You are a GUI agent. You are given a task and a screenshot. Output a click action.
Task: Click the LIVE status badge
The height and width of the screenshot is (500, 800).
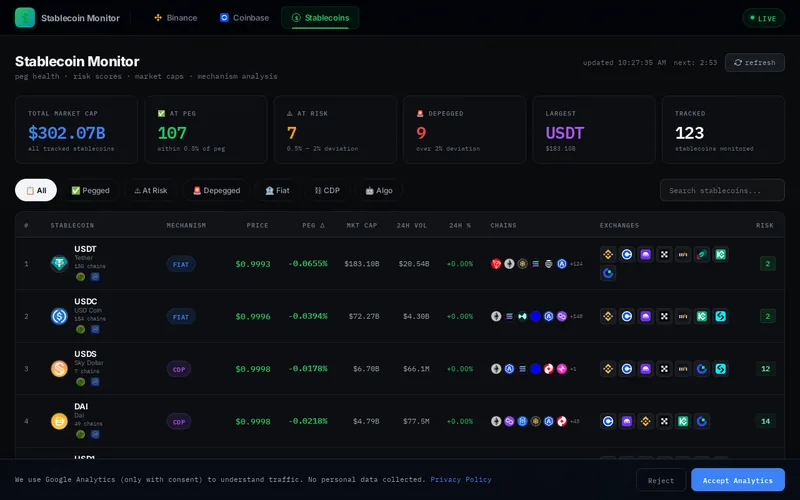coord(763,18)
